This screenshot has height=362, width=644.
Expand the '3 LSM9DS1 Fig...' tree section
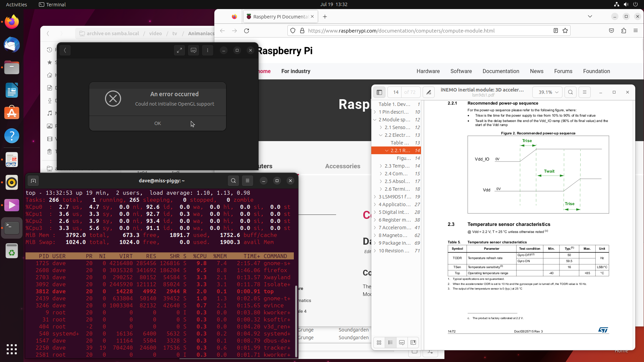coord(375,196)
